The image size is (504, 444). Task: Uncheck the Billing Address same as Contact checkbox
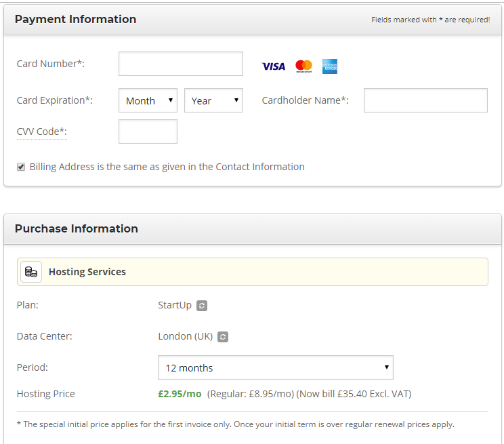pyautogui.click(x=21, y=167)
